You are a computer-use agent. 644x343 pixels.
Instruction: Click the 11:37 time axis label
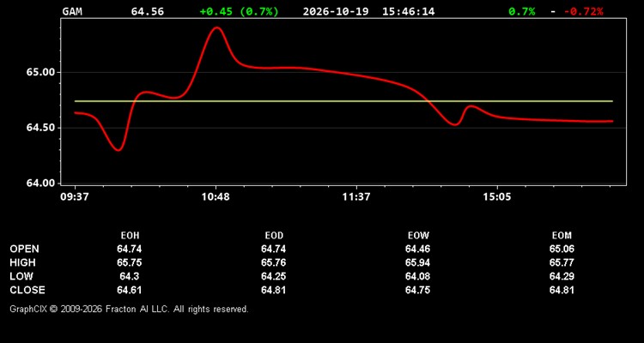coord(356,197)
